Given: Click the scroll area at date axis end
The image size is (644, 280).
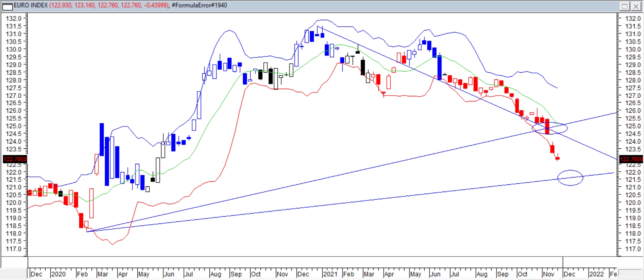Looking at the screenshot, I should click(630, 274).
